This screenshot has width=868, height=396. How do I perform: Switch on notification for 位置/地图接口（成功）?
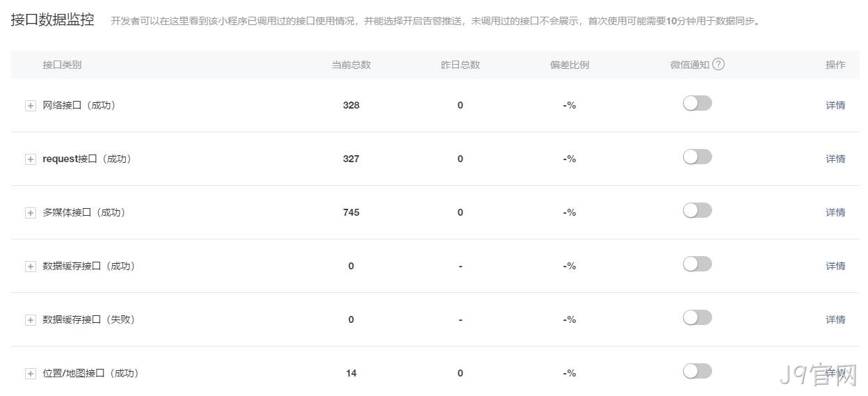pyautogui.click(x=698, y=372)
